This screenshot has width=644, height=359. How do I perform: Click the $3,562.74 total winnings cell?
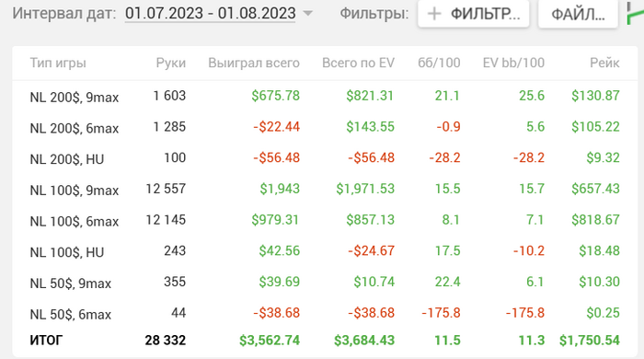(x=270, y=341)
